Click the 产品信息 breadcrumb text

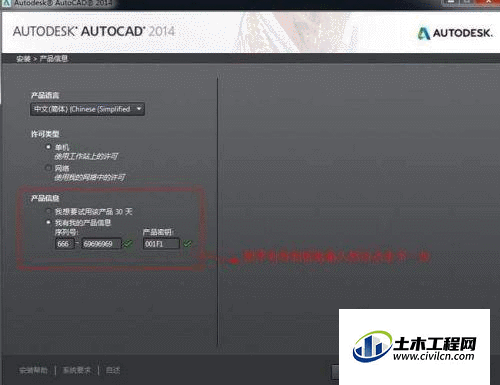click(54, 59)
